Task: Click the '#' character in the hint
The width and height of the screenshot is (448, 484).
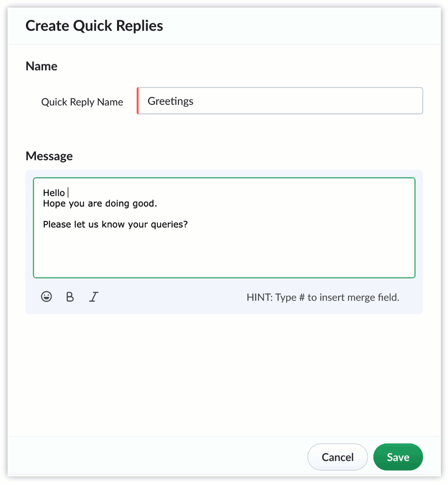Action: (x=302, y=297)
